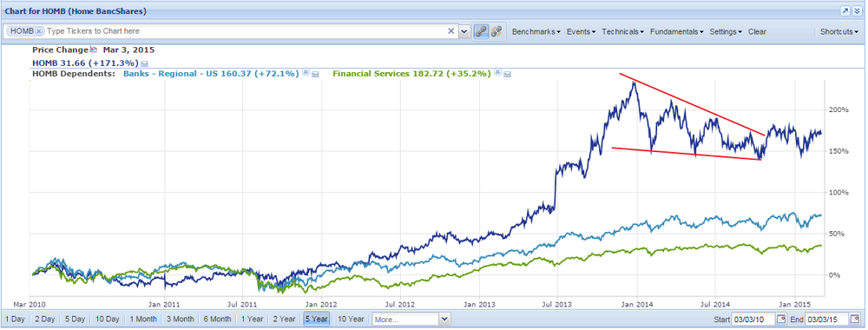868x330 pixels.
Task: Click the HOMB 31.66 (+171.3%) label
Action: [86, 63]
